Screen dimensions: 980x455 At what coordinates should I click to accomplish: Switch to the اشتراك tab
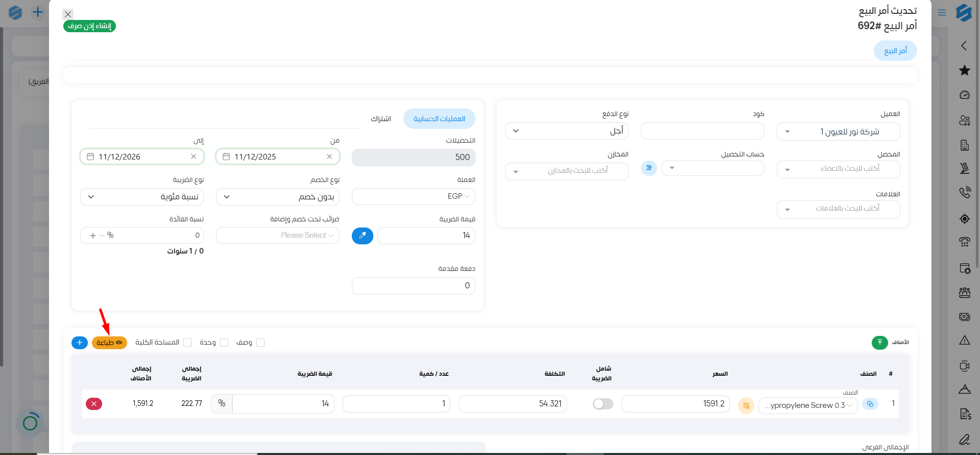(x=380, y=119)
